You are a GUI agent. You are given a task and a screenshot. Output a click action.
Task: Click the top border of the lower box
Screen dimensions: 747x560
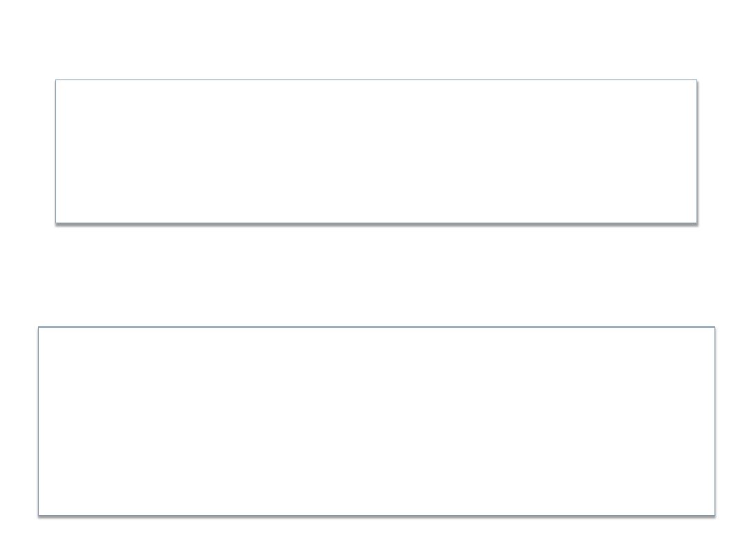pyautogui.click(x=376, y=327)
